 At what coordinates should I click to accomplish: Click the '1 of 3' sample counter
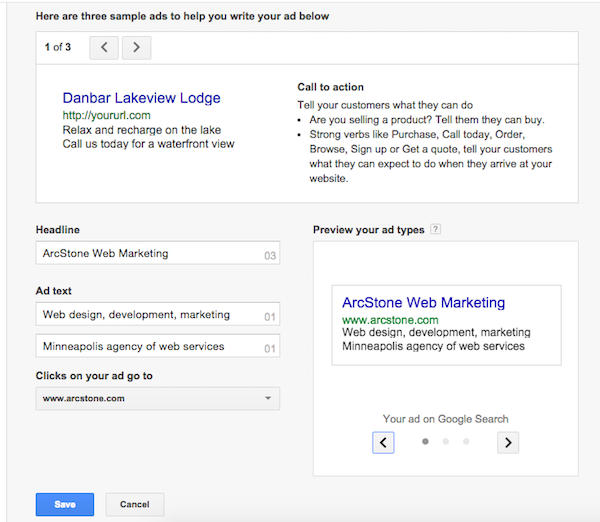point(58,47)
